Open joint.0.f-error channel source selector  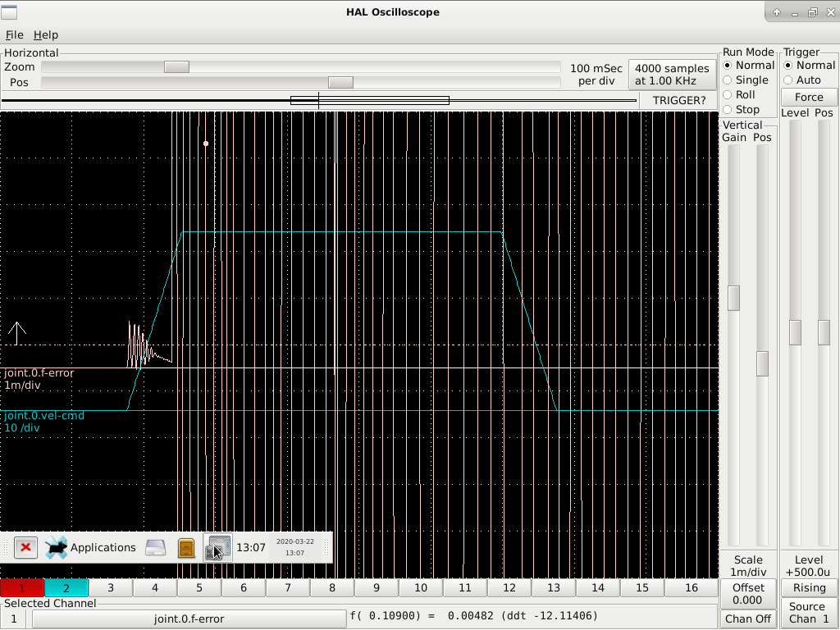click(x=189, y=619)
